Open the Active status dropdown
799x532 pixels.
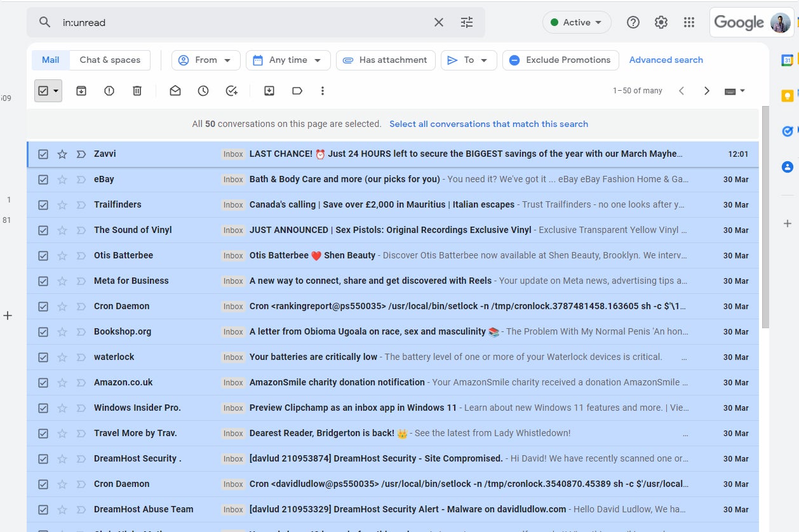tap(577, 22)
